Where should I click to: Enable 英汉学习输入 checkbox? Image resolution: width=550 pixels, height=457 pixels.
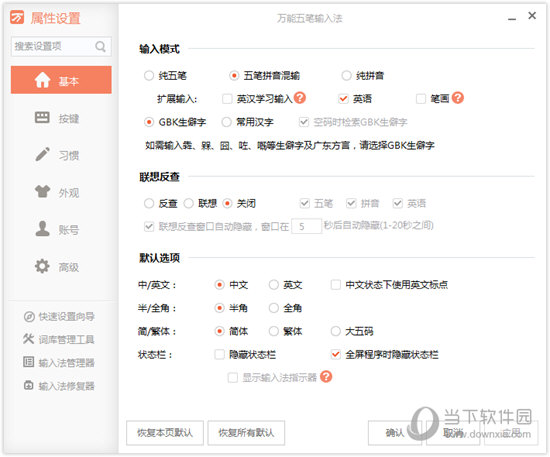tap(227, 99)
